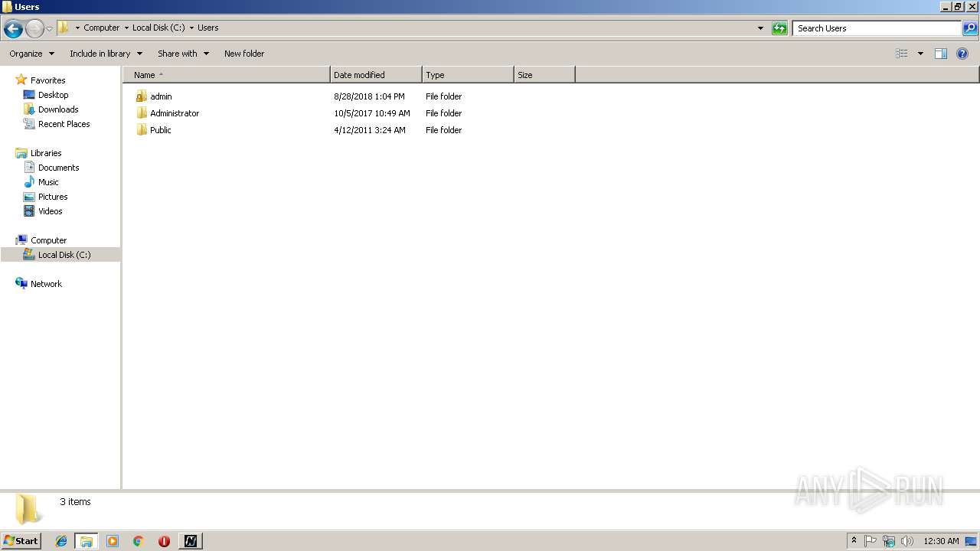Open the Organize menu

tap(32, 54)
